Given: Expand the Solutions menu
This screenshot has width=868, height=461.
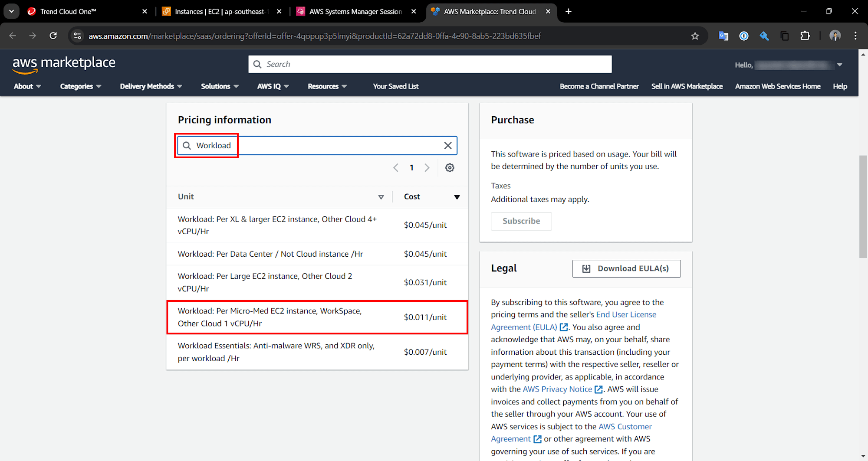Looking at the screenshot, I should [220, 86].
